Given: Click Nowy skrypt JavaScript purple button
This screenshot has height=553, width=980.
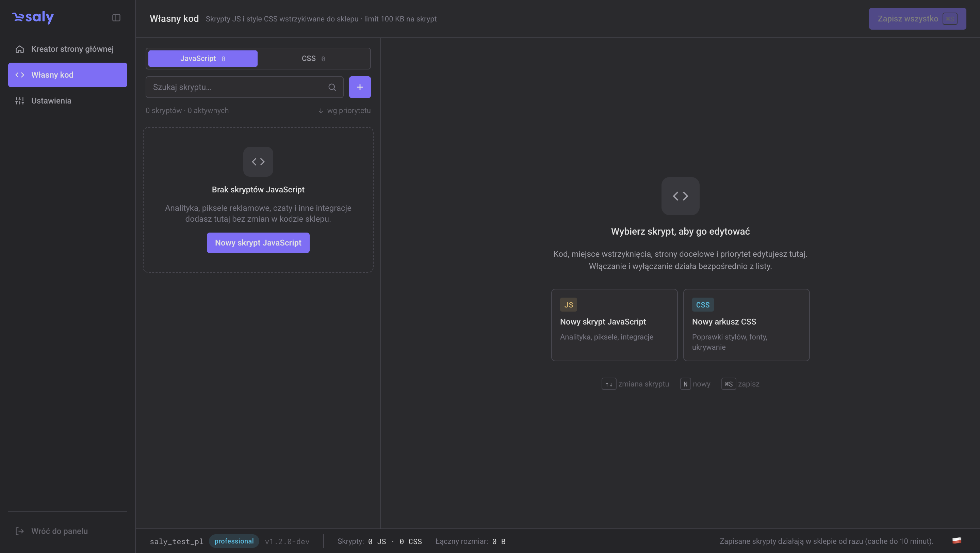Looking at the screenshot, I should click(x=258, y=243).
